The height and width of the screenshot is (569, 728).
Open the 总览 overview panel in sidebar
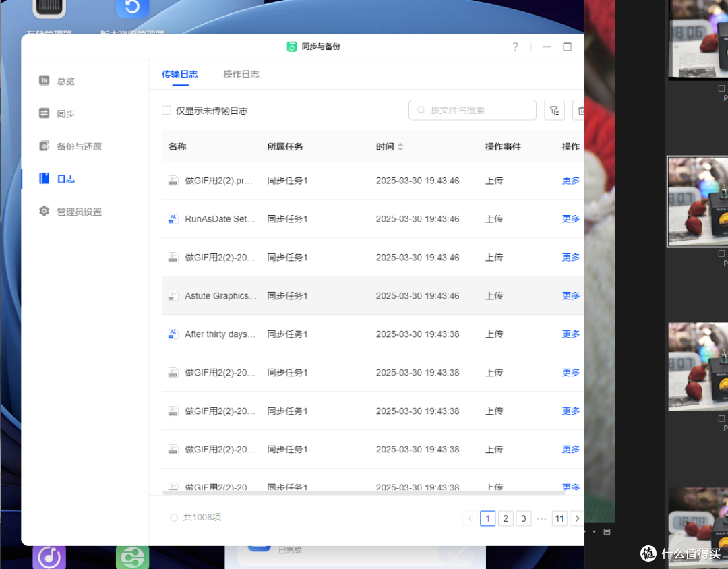click(65, 80)
